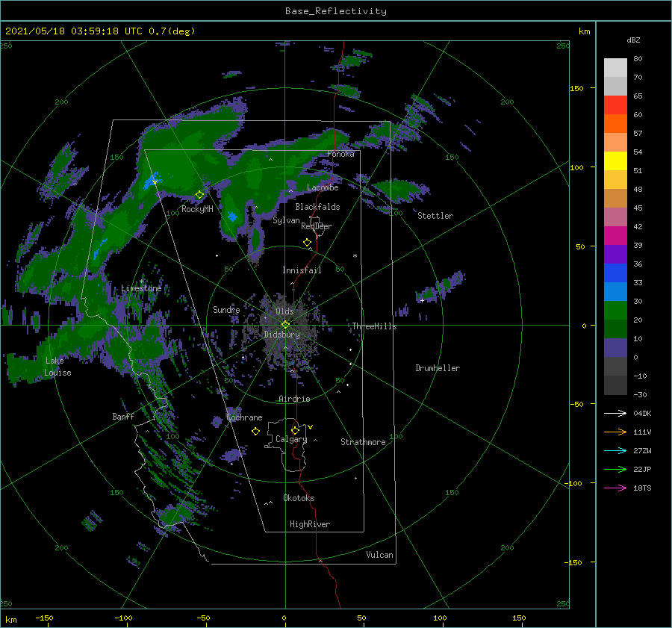Pick the pink 42 dBZ swatch

pyautogui.click(x=615, y=217)
